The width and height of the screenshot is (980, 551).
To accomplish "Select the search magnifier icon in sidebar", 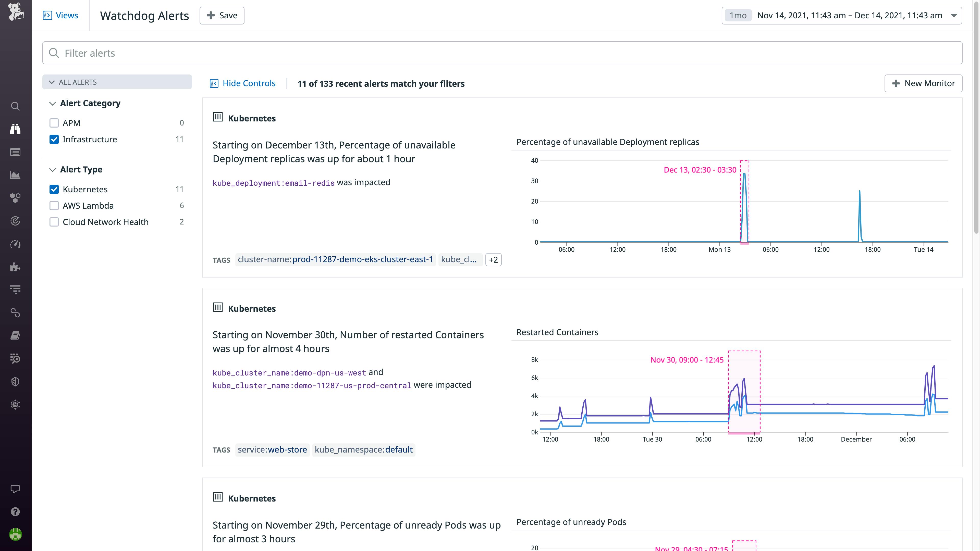I will [15, 106].
